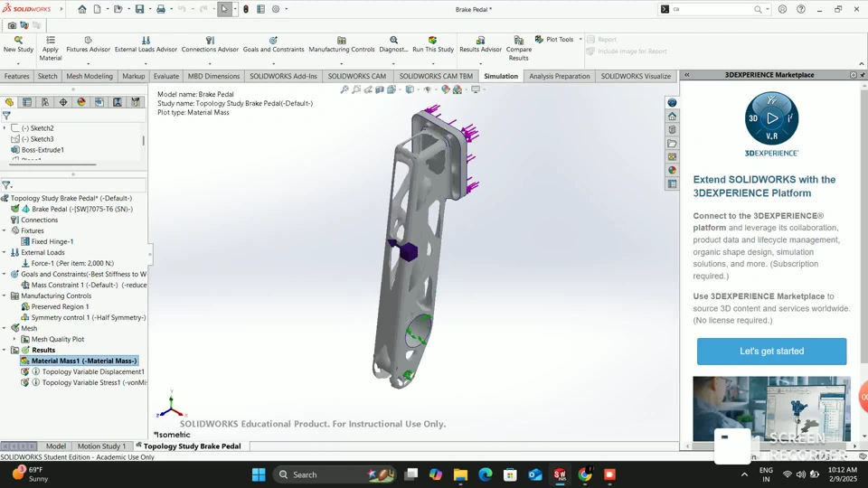Click the Rebuild traffic light icon
Image resolution: width=868 pixels, height=488 pixels.
[x=246, y=9]
